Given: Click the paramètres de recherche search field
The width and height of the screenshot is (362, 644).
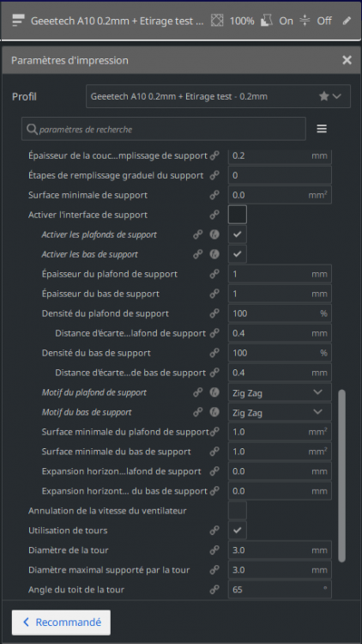Looking at the screenshot, I should (x=164, y=129).
